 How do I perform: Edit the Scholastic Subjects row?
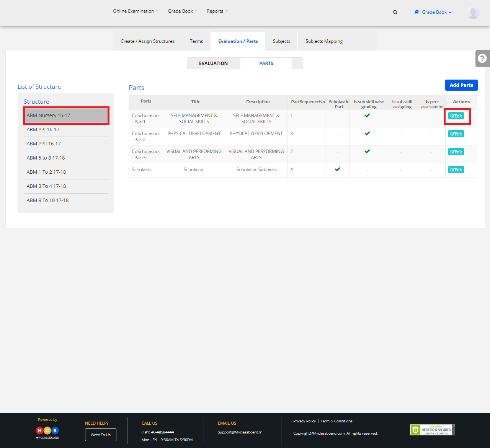(456, 170)
